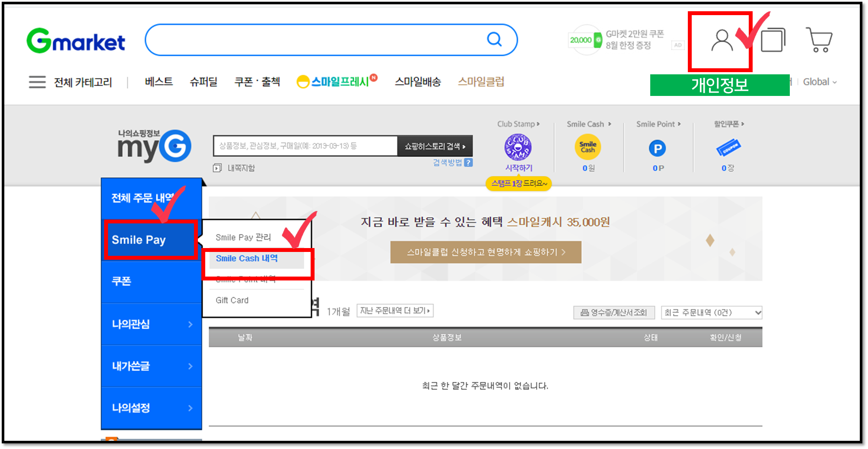868x449 pixels.
Task: Open the 스마일배송 menu
Action: click(x=418, y=82)
